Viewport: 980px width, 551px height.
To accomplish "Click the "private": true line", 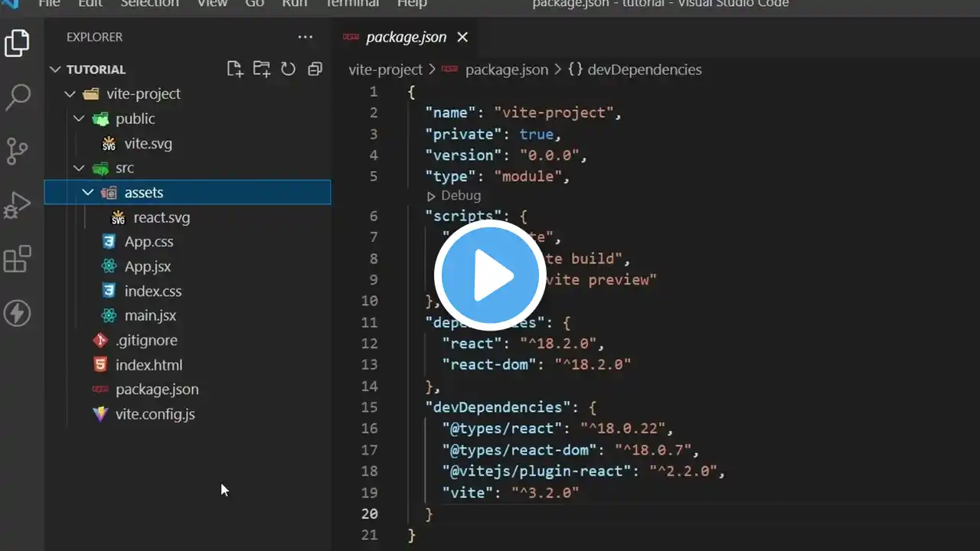I will (x=494, y=135).
